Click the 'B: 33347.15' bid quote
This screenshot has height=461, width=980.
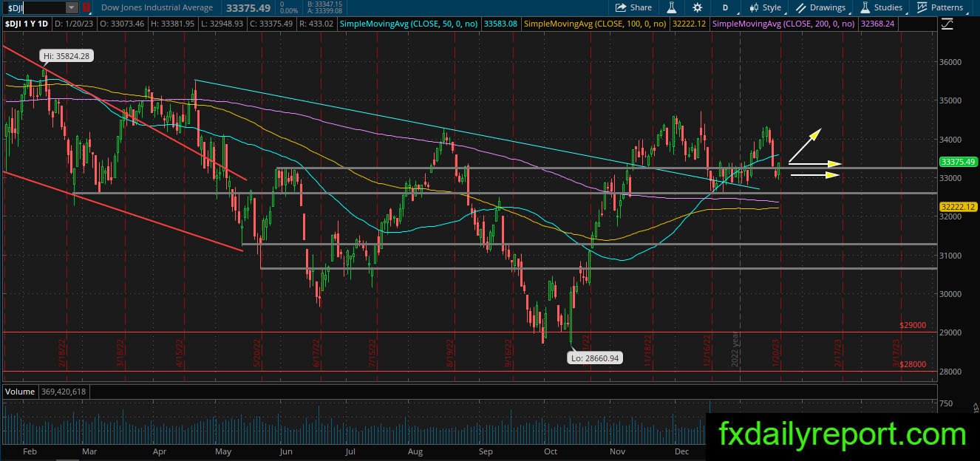pos(325,4)
